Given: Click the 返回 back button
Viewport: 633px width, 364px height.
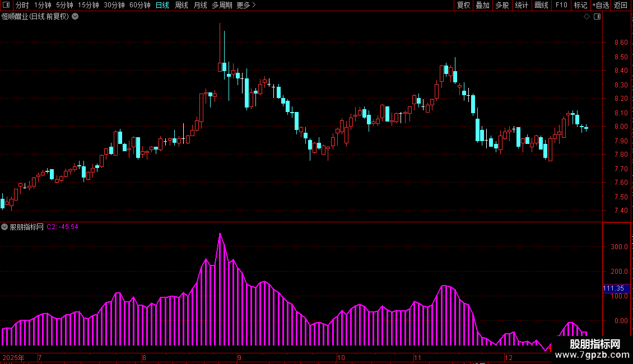Looking at the screenshot, I should pyautogui.click(x=621, y=5).
